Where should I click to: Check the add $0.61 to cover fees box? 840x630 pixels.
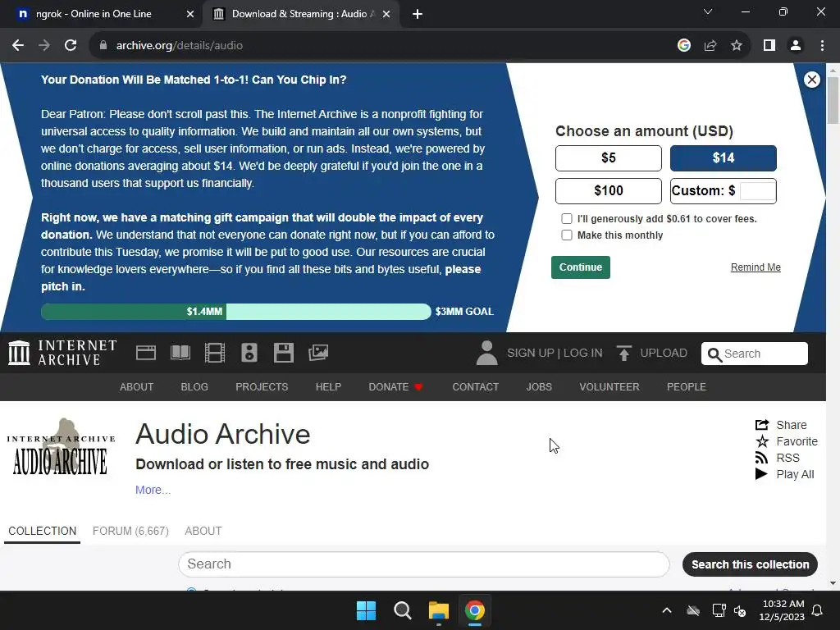567,218
